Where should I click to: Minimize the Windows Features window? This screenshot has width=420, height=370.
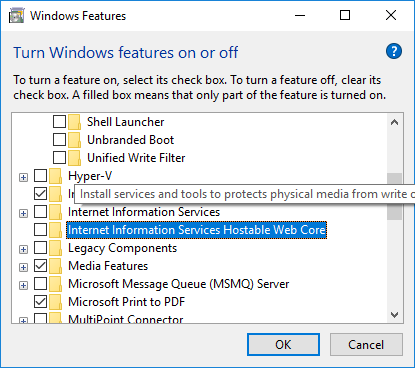click(300, 15)
